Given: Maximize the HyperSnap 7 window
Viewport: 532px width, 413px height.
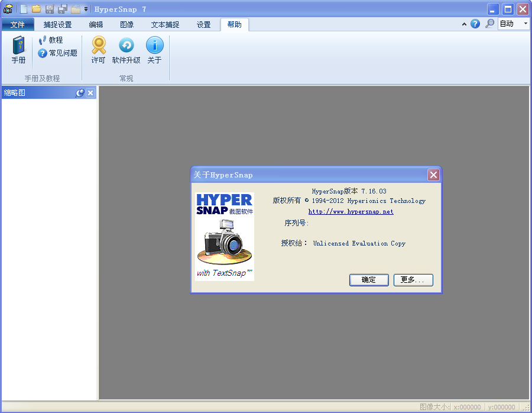Looking at the screenshot, I should click(x=508, y=9).
